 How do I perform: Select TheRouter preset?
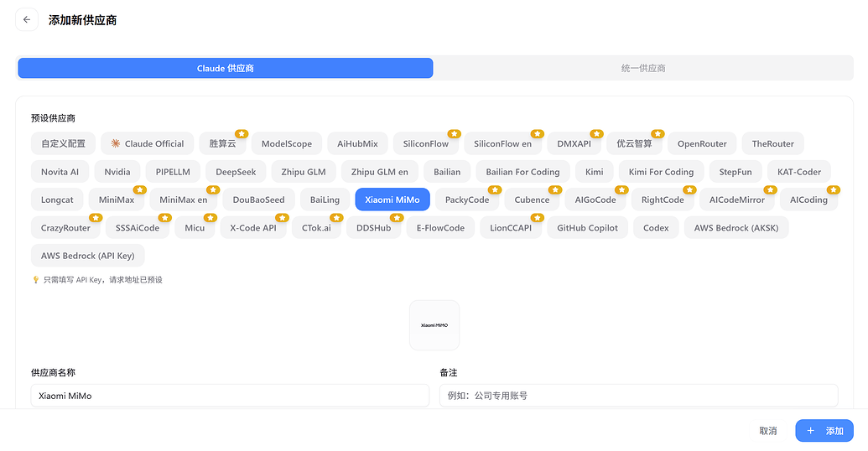(x=772, y=144)
